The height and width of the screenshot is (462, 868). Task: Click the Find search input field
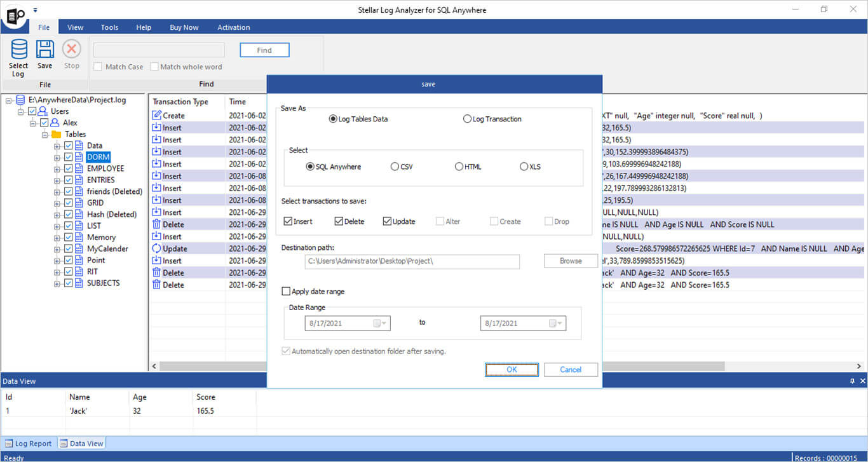[x=159, y=50]
